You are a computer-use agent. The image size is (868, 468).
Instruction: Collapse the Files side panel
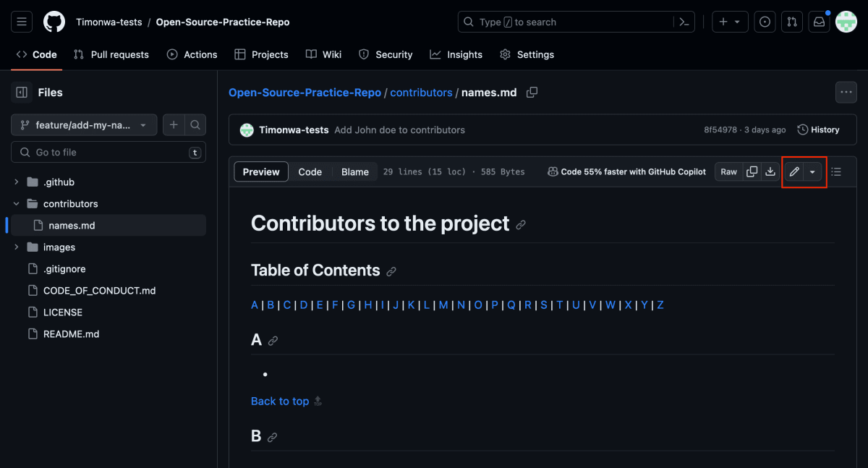(x=22, y=93)
